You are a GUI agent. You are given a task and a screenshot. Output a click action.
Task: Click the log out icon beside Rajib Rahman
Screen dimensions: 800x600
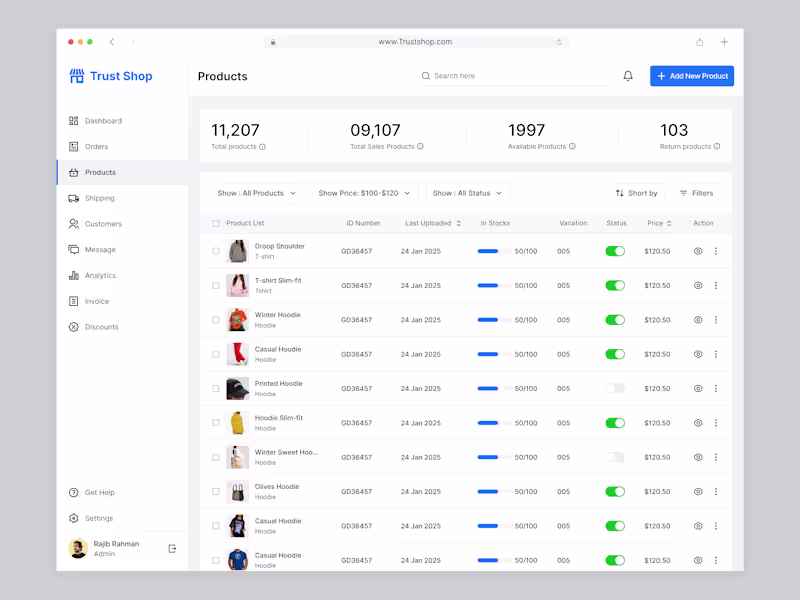(x=172, y=548)
